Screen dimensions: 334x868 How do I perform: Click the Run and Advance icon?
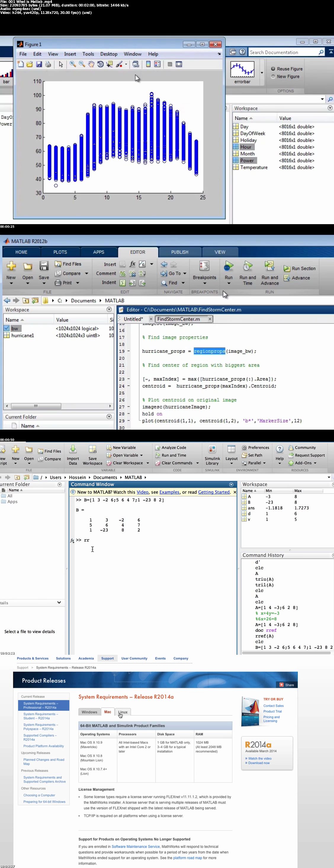click(x=269, y=266)
